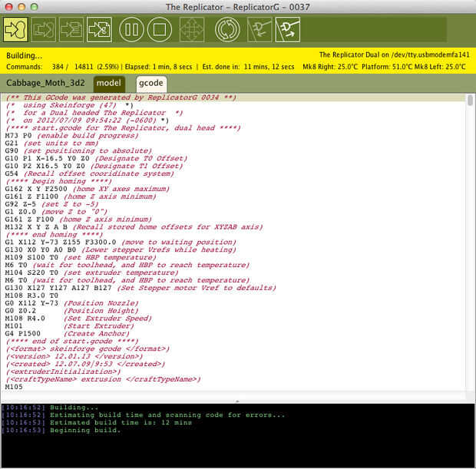Click the yellow minimize window button
Viewport: 476px width, 469px height.
coord(21,7)
